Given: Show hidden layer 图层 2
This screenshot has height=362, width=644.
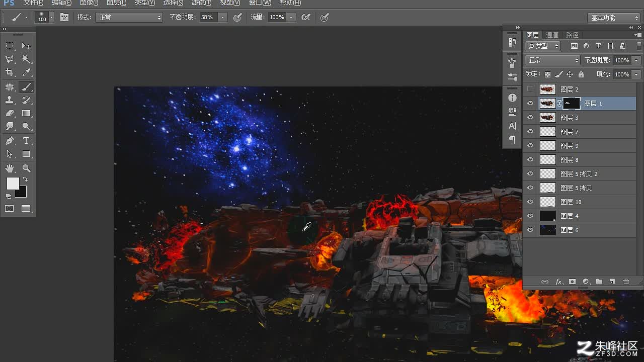Looking at the screenshot, I should 530,89.
